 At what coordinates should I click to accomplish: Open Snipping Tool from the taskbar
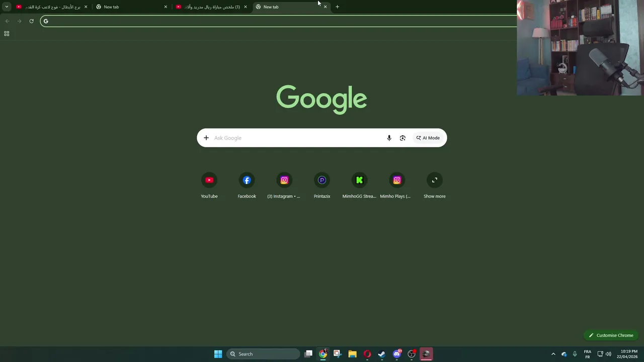point(337,354)
